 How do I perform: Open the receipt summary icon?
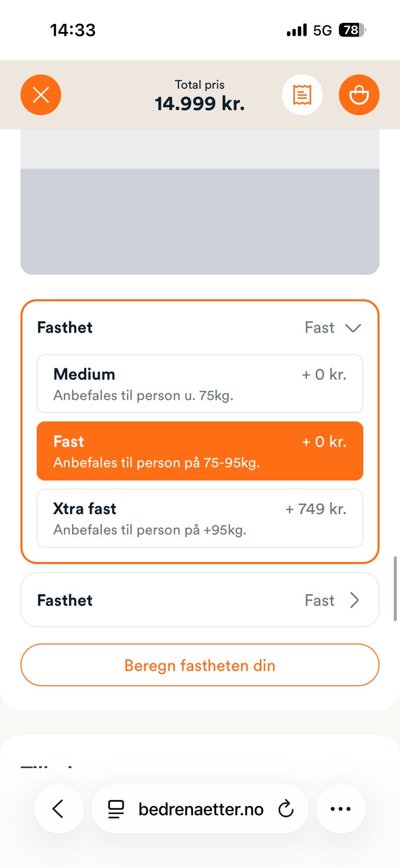click(x=302, y=95)
